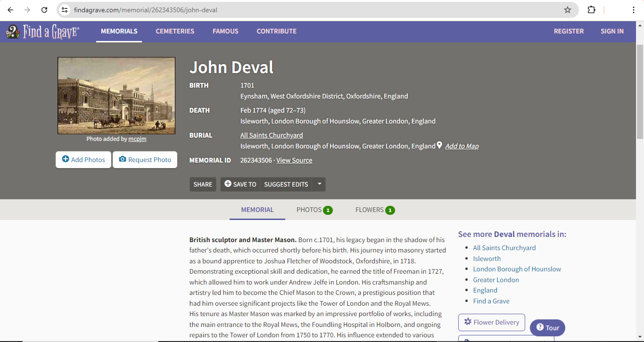
Task: Open England sidebar link
Action: coord(485,290)
